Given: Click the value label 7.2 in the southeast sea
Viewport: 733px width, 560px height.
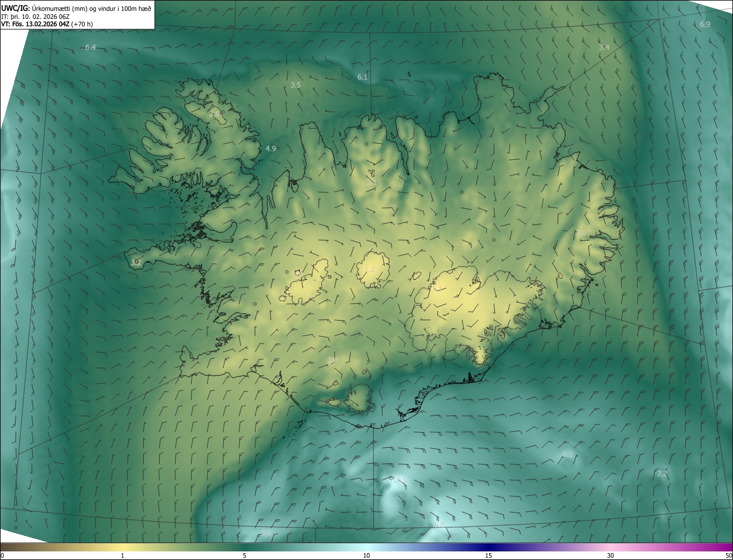Looking at the screenshot, I should [x=662, y=474].
